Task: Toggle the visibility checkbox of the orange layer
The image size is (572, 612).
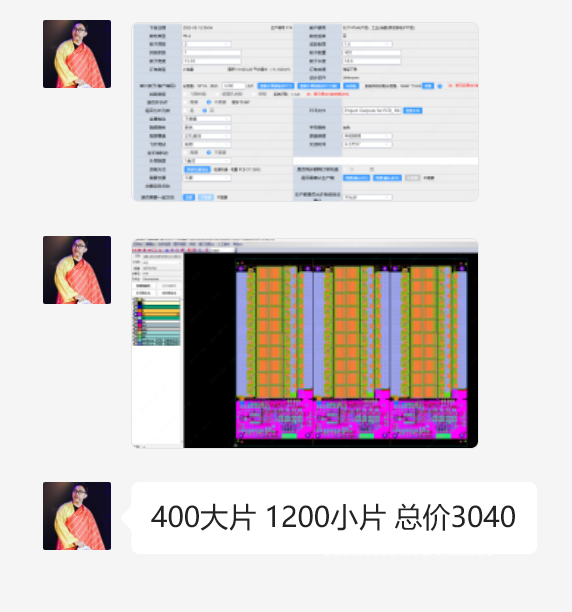Action: 136,312
